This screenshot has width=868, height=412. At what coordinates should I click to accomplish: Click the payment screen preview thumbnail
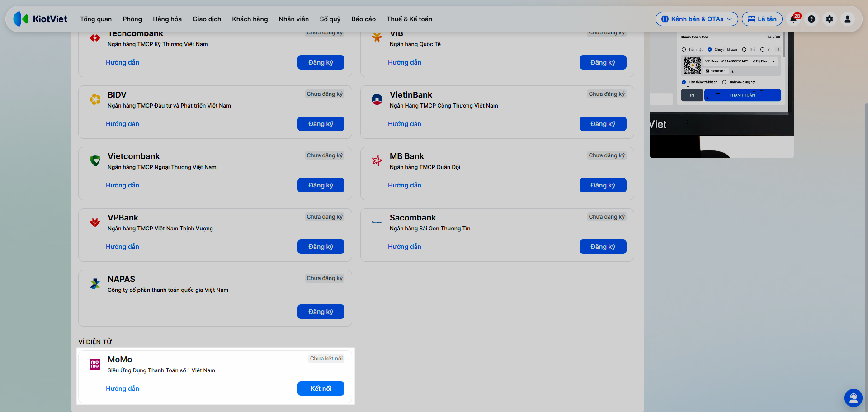(x=722, y=95)
